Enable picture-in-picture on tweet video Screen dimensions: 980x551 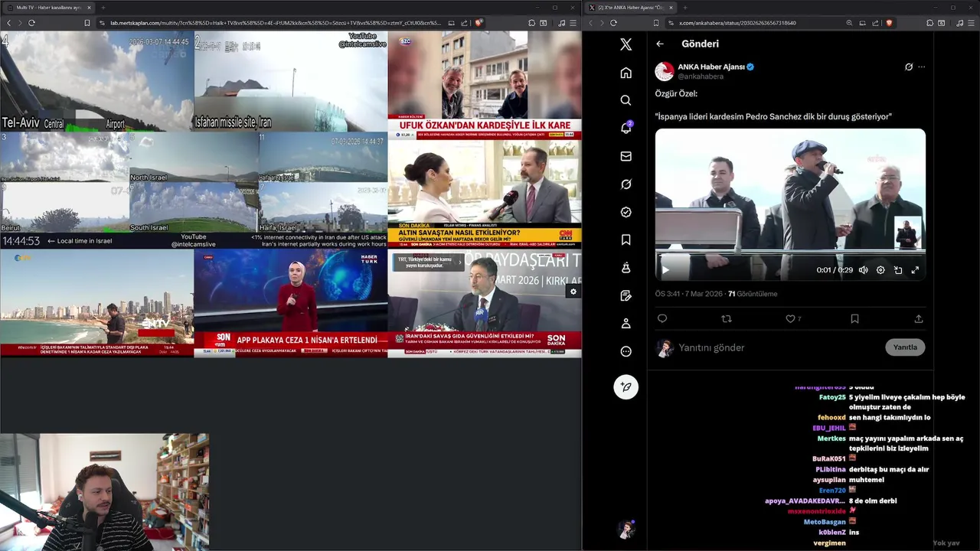[x=898, y=269]
